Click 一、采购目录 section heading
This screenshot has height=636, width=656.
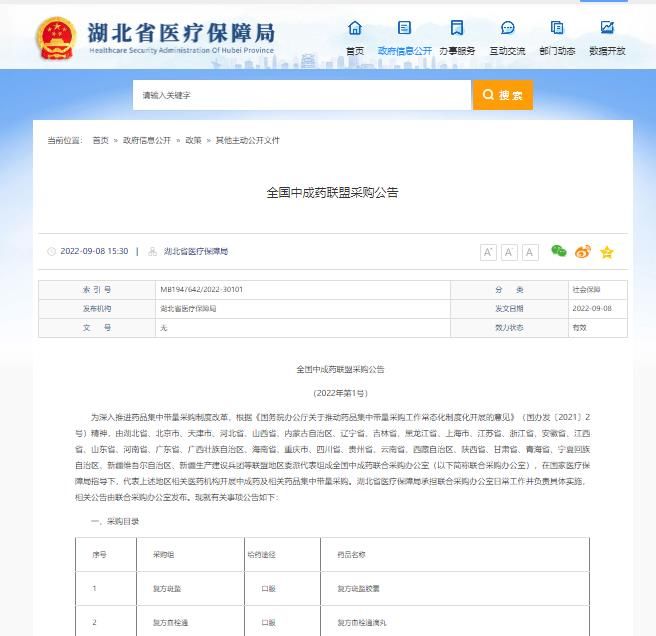pyautogui.click(x=115, y=521)
